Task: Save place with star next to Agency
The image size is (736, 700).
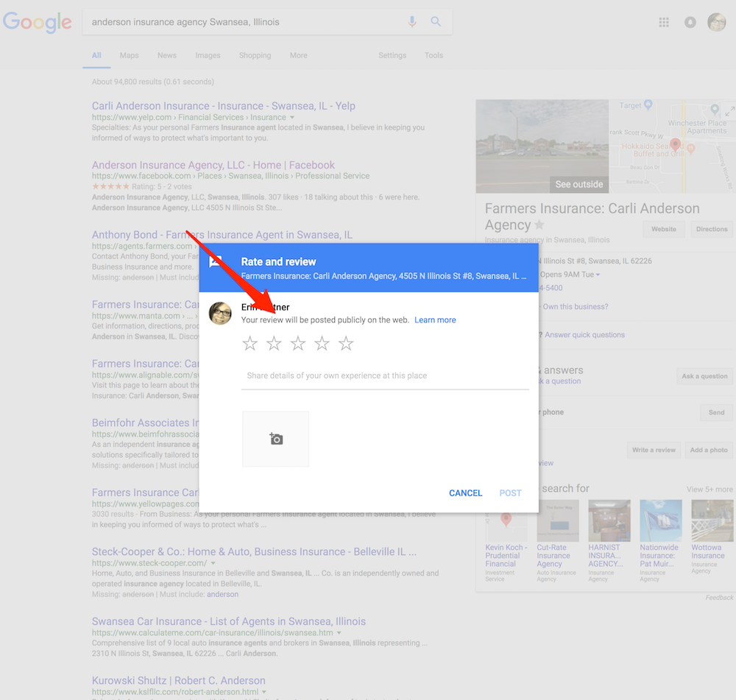Action: (539, 225)
